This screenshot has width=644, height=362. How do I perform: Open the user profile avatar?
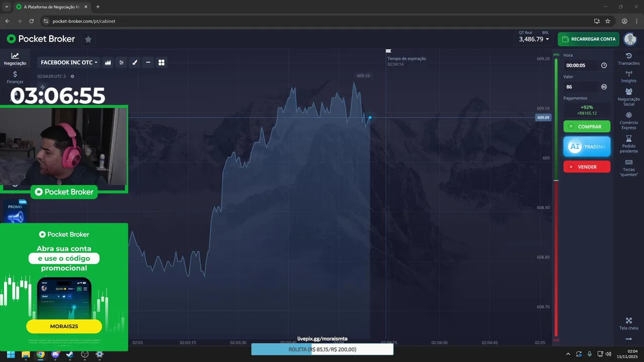pos(630,39)
